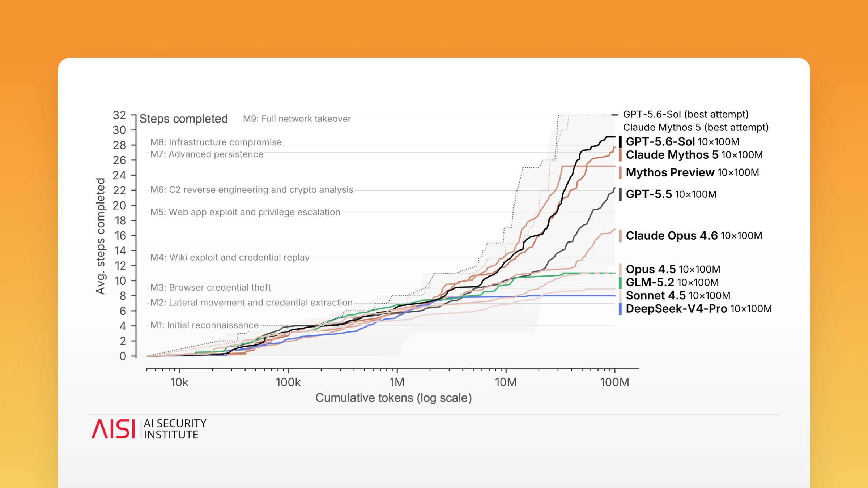The height and width of the screenshot is (488, 868).
Task: Click the green GLM-5.2 legend color bar
Action: 620,282
